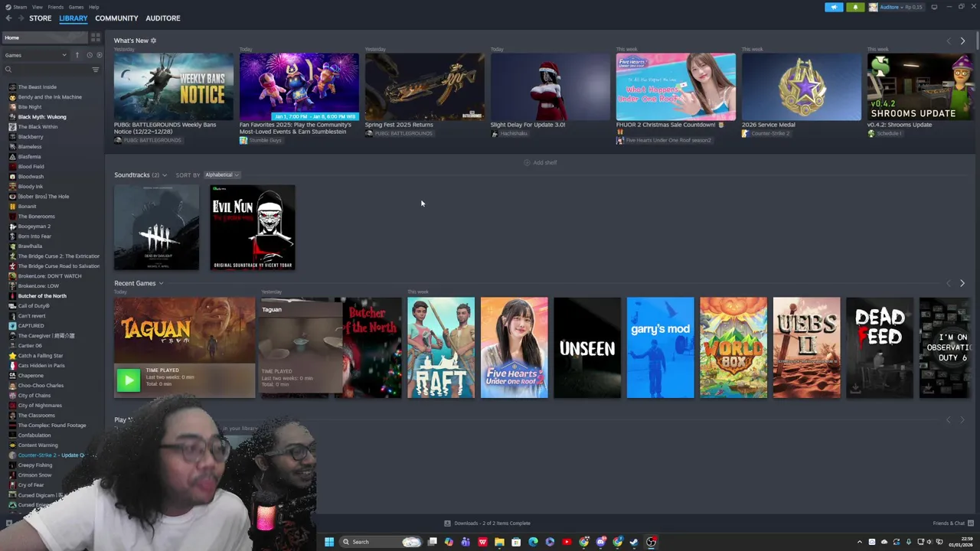Open Dead by Daylight soundtrack cover
Viewport: 980px width, 551px height.
[156, 227]
